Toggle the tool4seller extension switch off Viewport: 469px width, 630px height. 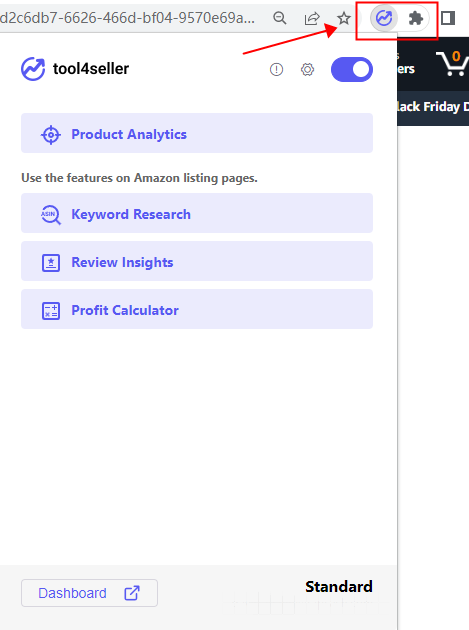pos(352,70)
